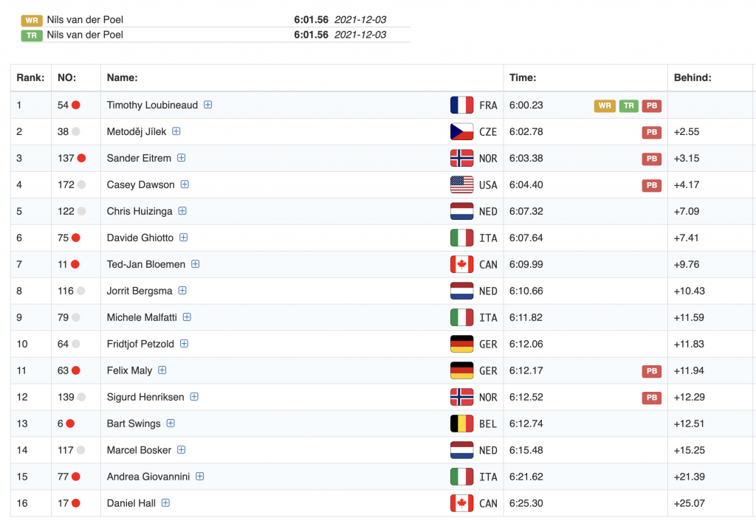Viewport: 756px width, 532px height.
Task: Click Belgium flag next to BEL
Action: point(461,424)
